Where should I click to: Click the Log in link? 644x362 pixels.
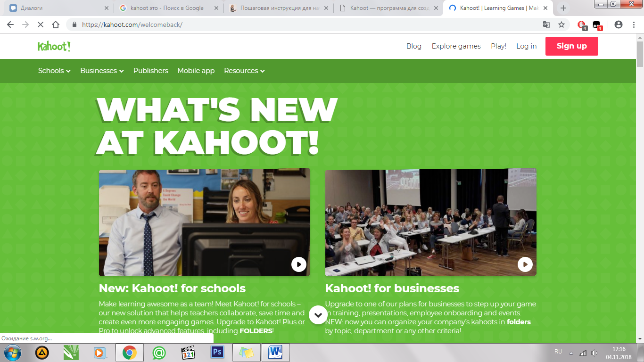click(527, 46)
